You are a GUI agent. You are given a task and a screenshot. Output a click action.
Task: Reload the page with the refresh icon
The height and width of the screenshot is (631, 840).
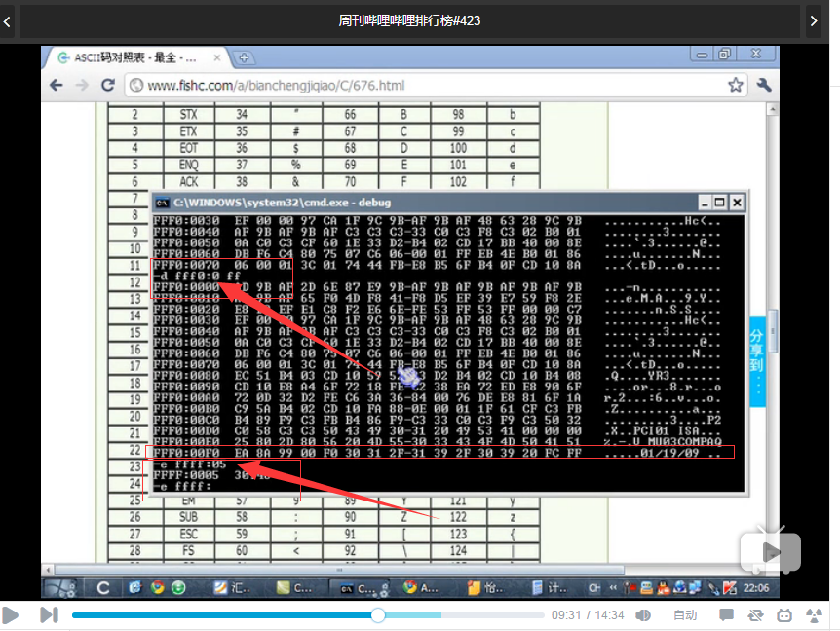click(x=107, y=85)
